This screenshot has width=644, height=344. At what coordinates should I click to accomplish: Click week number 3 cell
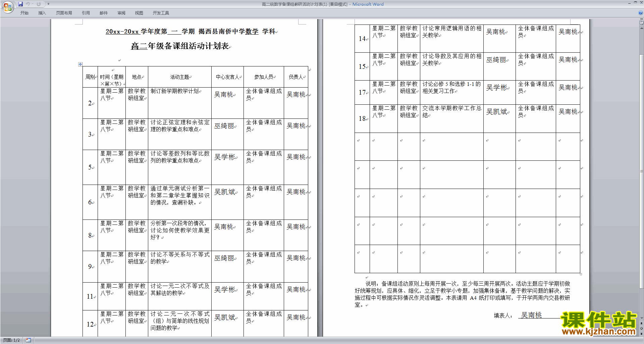pos(90,134)
